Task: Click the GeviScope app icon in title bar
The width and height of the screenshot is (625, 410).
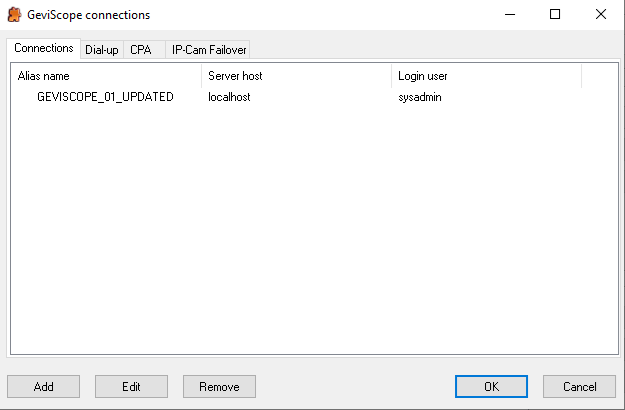Action: coord(15,15)
